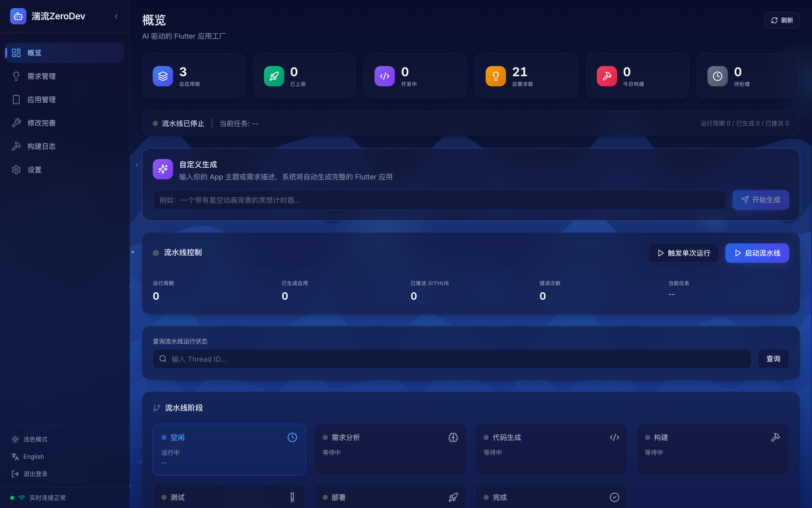
Task: Click the code icon on 代码生成 stage
Action: pos(614,437)
